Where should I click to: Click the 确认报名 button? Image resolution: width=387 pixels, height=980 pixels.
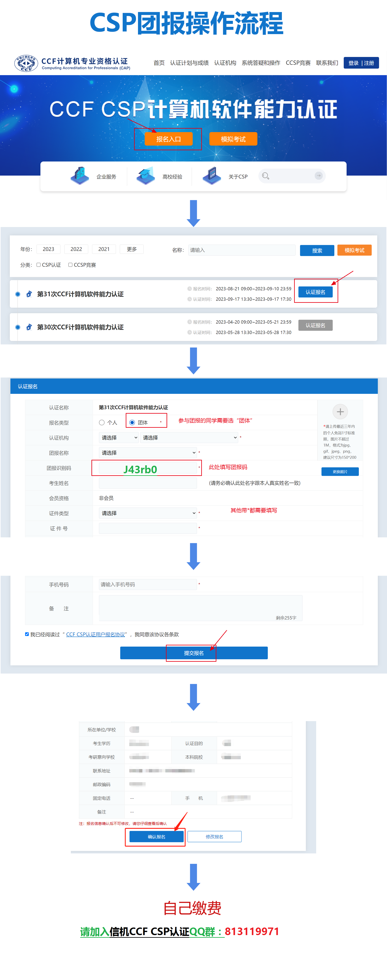[157, 837]
